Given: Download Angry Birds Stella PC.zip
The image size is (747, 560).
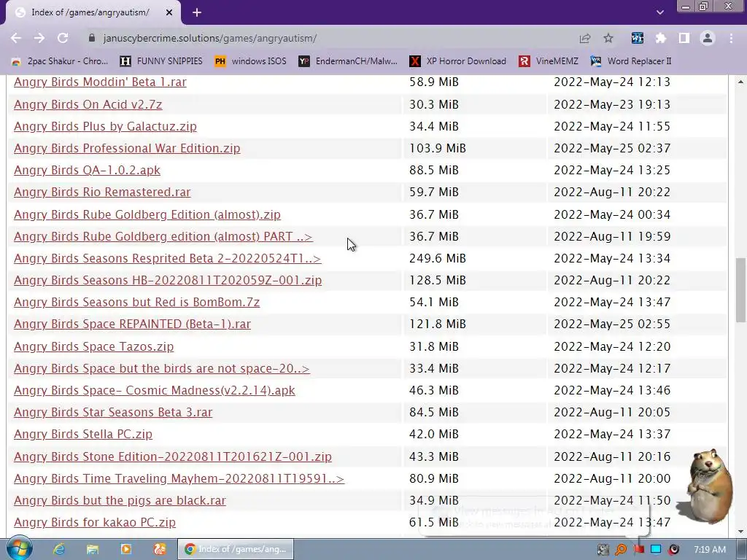Looking at the screenshot, I should tap(83, 434).
